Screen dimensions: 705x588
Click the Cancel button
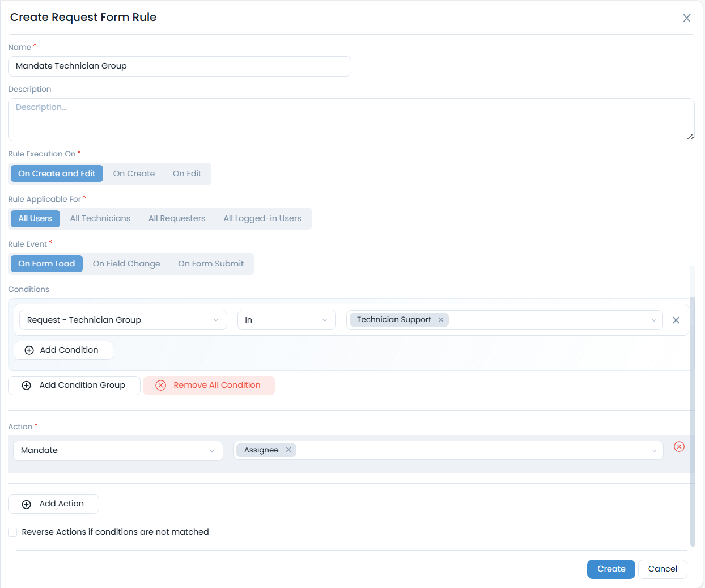(x=662, y=569)
